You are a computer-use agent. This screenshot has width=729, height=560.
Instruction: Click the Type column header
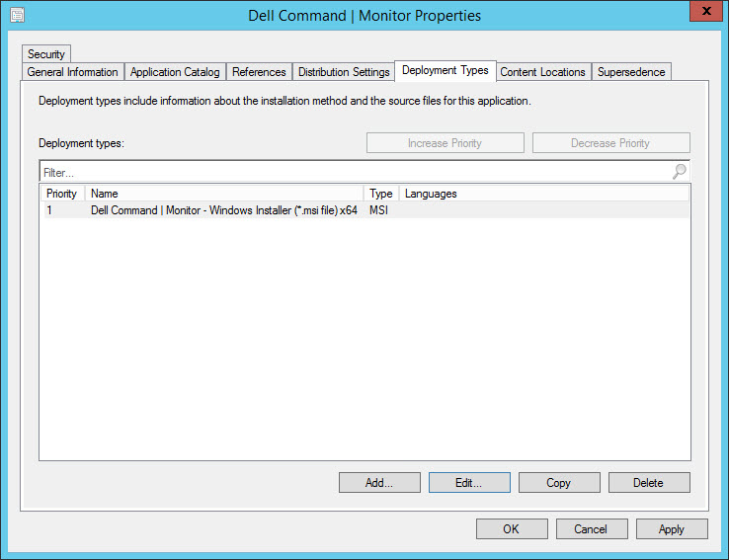380,194
